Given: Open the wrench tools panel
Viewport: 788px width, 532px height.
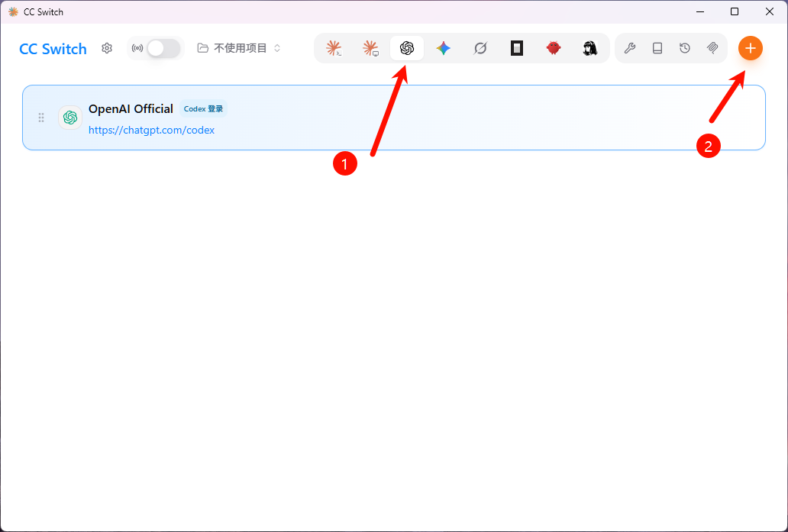Looking at the screenshot, I should pyautogui.click(x=630, y=48).
